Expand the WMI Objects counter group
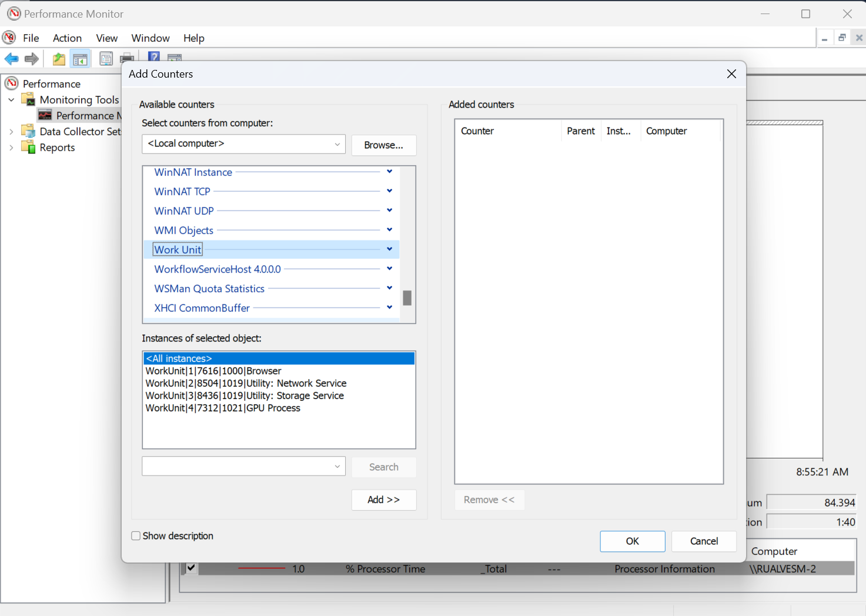866x616 pixels. tap(389, 229)
